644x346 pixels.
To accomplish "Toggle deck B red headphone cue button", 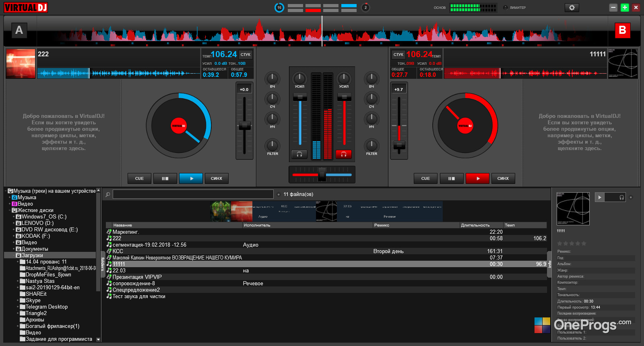I will coord(344,154).
